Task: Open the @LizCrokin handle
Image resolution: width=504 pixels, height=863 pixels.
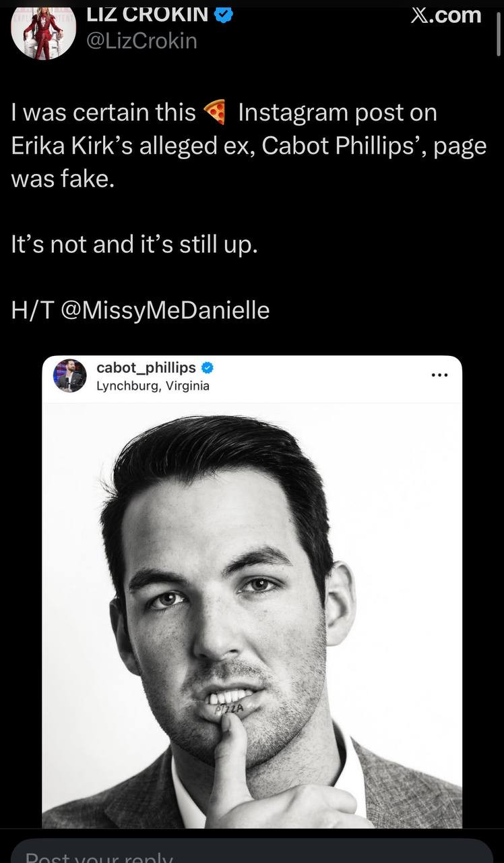Action: [x=141, y=41]
